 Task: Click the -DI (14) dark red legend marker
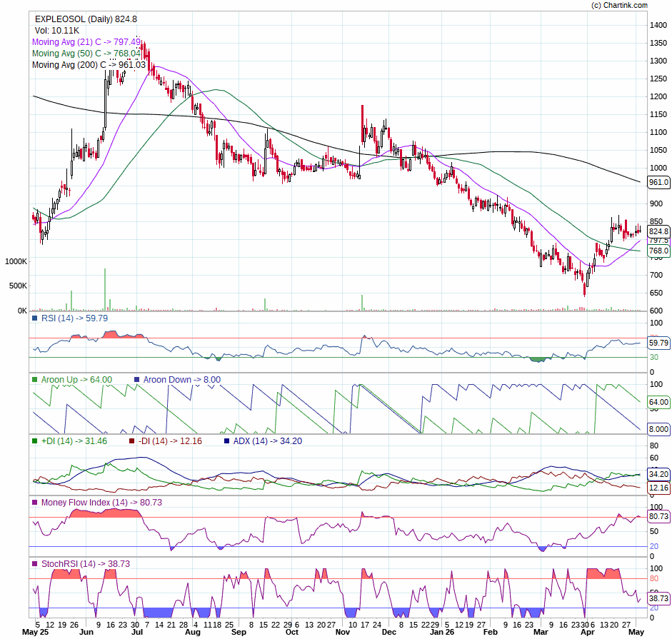click(x=132, y=441)
